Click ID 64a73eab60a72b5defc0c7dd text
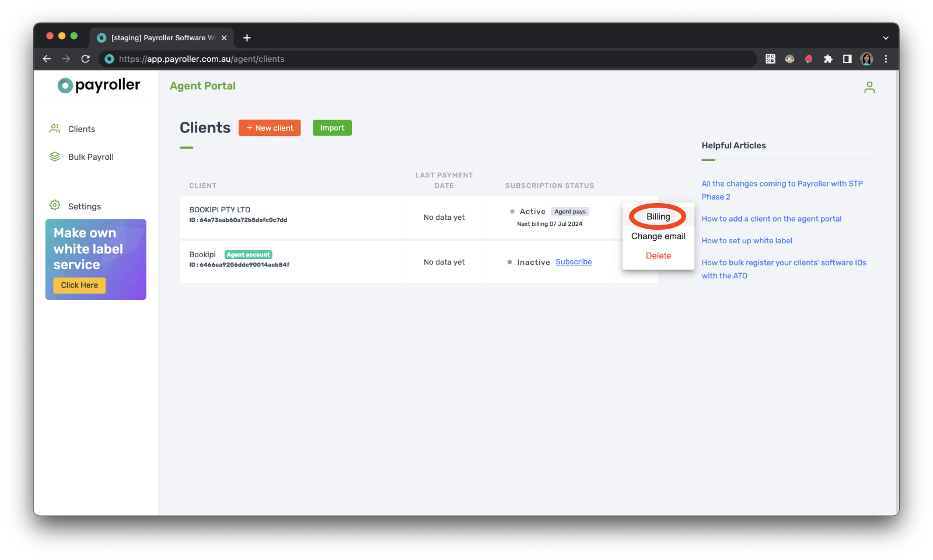 238,220
